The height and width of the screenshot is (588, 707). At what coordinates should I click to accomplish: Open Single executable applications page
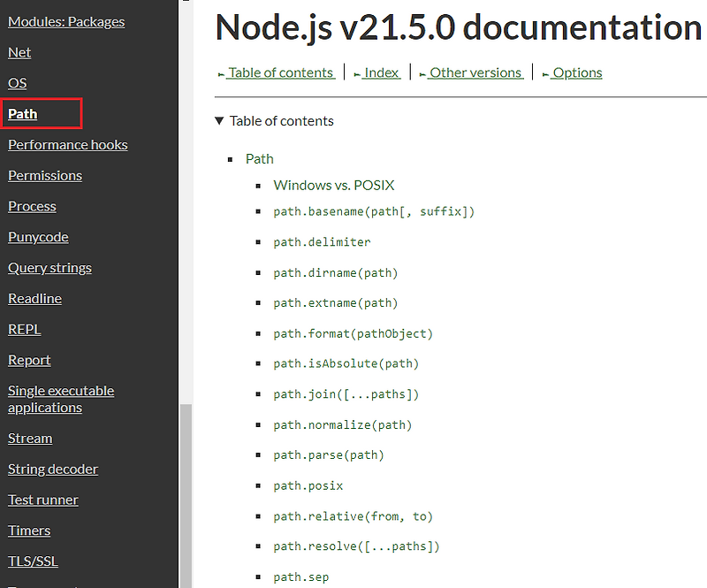[61, 399]
